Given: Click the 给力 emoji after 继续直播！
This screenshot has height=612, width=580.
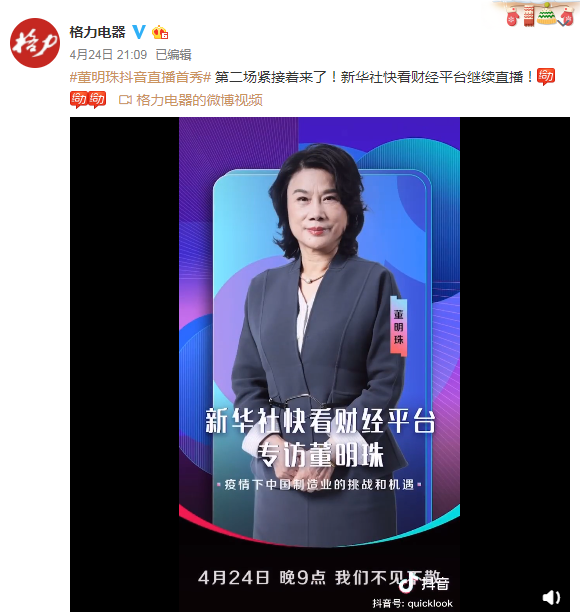Looking at the screenshot, I should coord(546,76).
